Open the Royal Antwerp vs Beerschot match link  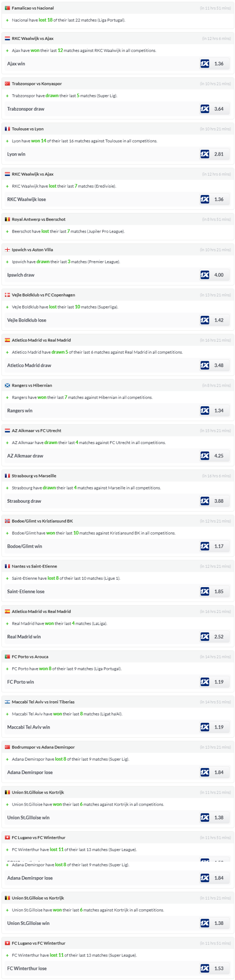point(38,220)
